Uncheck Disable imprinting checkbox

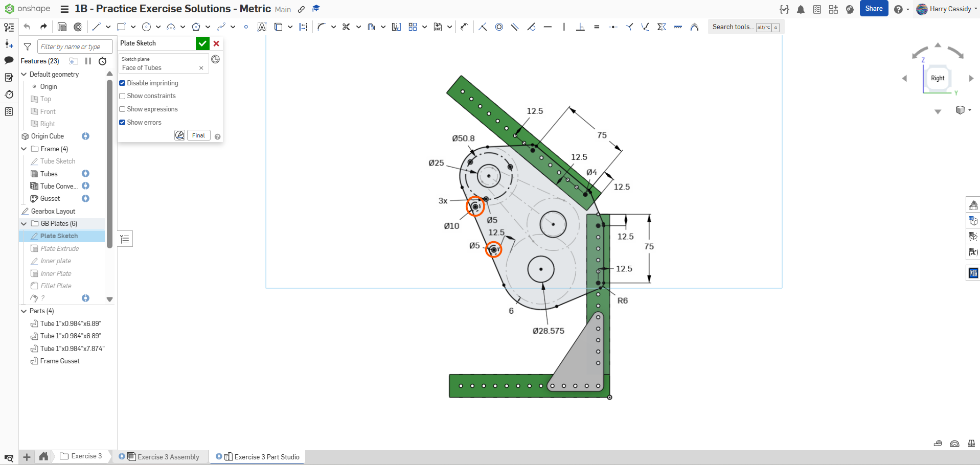[x=123, y=83]
